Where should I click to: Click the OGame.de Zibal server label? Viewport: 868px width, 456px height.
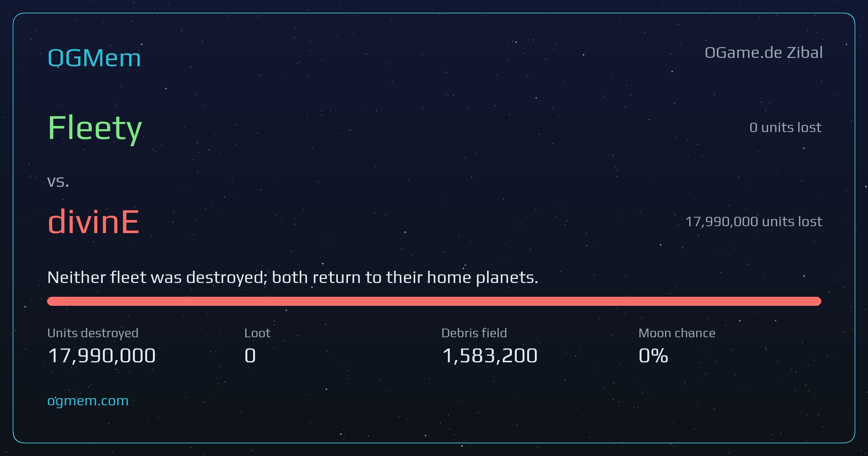pos(764,53)
